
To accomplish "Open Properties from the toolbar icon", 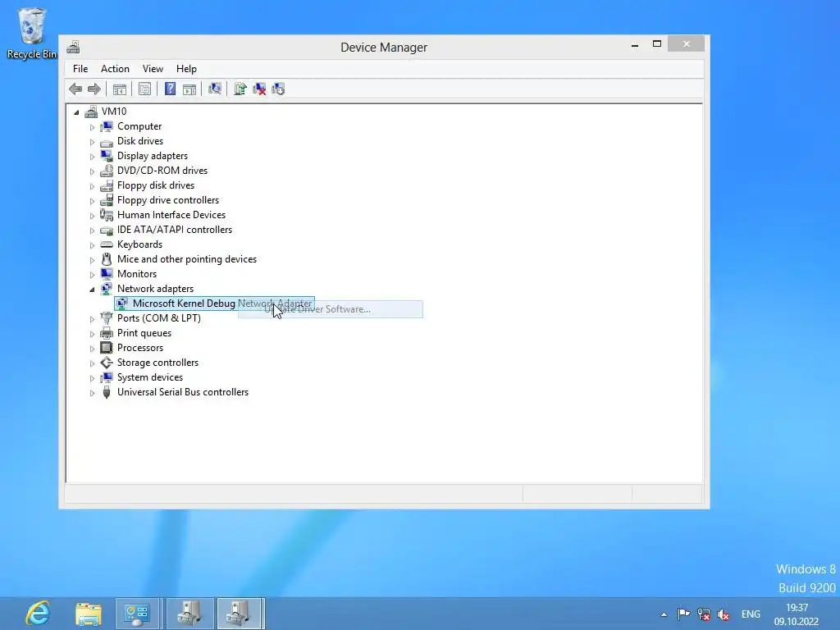I will click(x=144, y=89).
